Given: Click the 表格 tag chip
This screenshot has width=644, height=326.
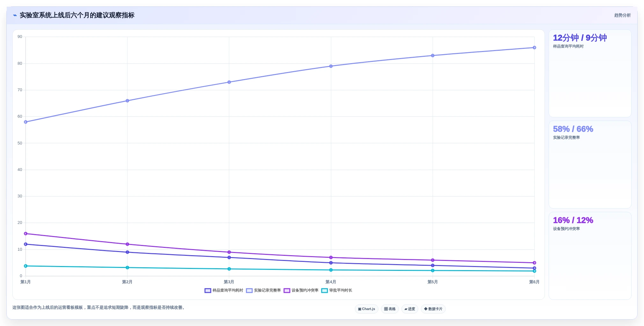Looking at the screenshot, I should (x=390, y=309).
